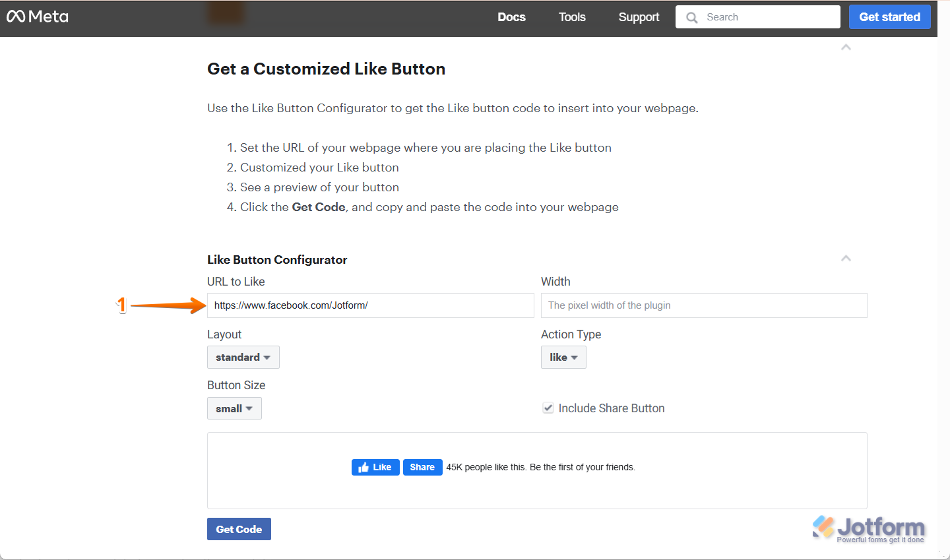Viewport: 950px width, 560px height.
Task: Click the Facebook Like thumbs-up button
Action: tap(375, 467)
